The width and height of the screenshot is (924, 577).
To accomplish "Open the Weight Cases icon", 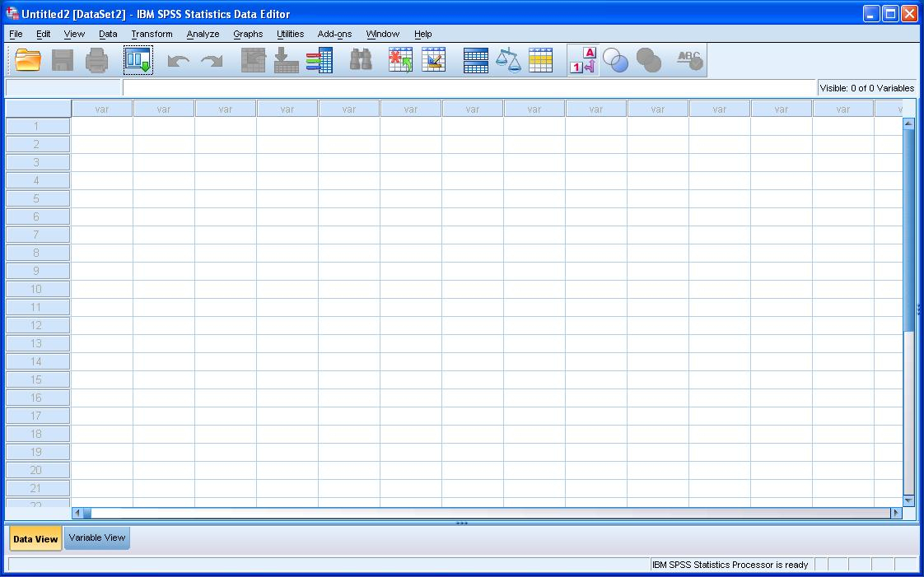I will [x=507, y=59].
